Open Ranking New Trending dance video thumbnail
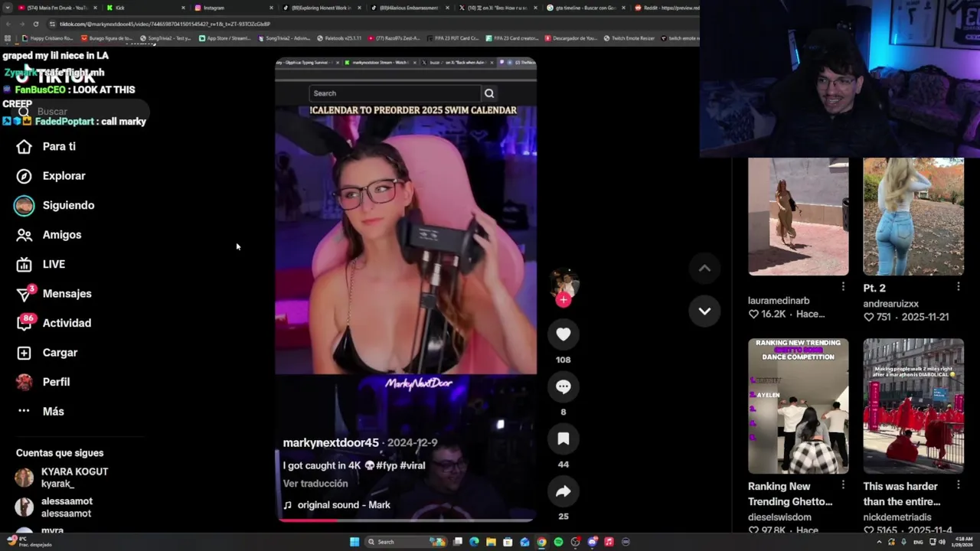980x551 pixels. coord(799,406)
